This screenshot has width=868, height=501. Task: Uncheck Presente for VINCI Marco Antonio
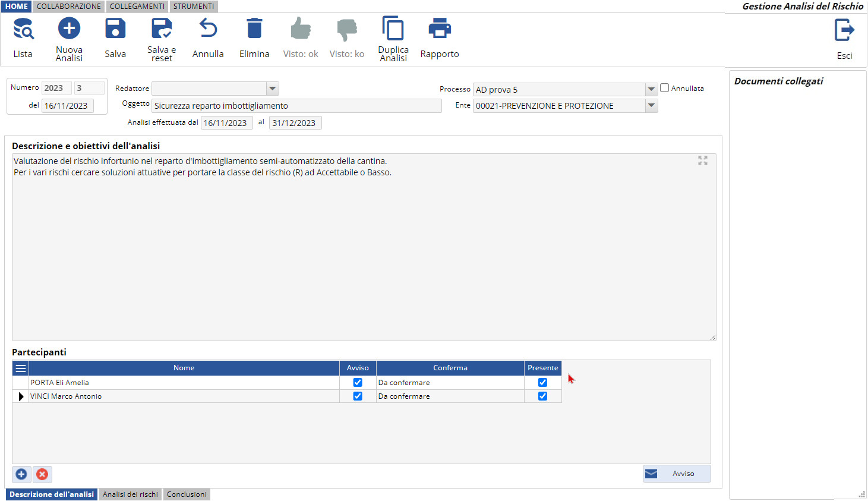[x=542, y=396]
